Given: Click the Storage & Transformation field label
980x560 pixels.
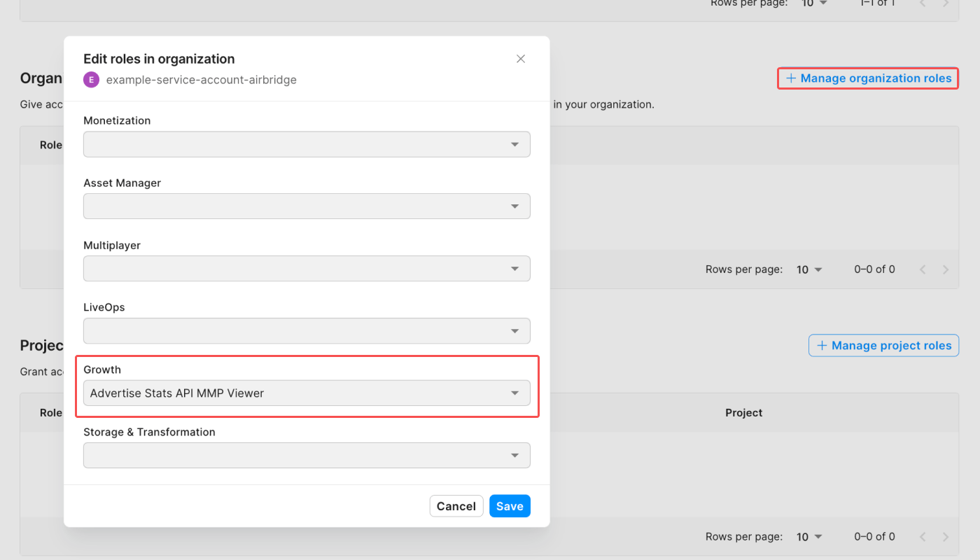Looking at the screenshot, I should pos(149,432).
